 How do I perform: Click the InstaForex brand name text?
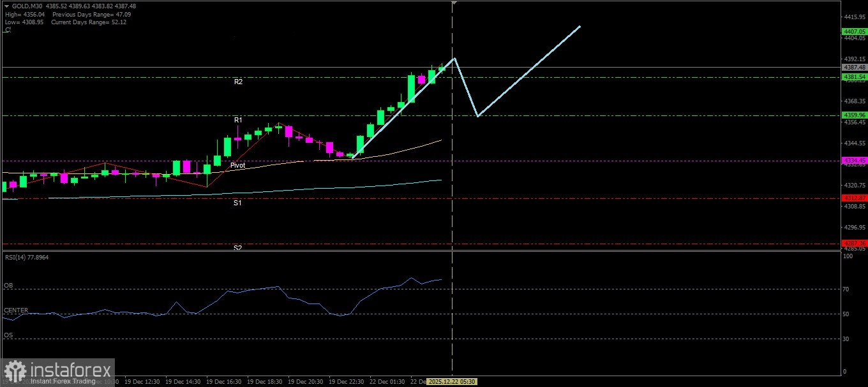70,370
